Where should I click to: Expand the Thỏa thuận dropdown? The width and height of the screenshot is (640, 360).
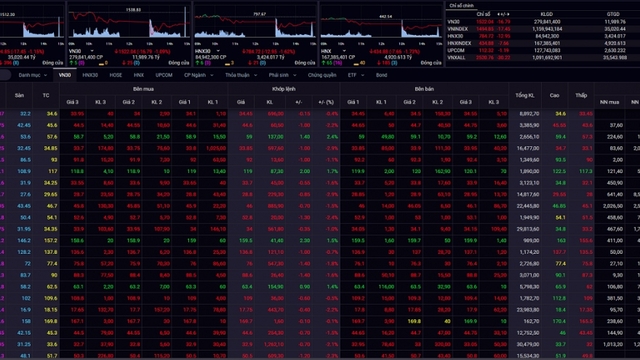pyautogui.click(x=256, y=75)
